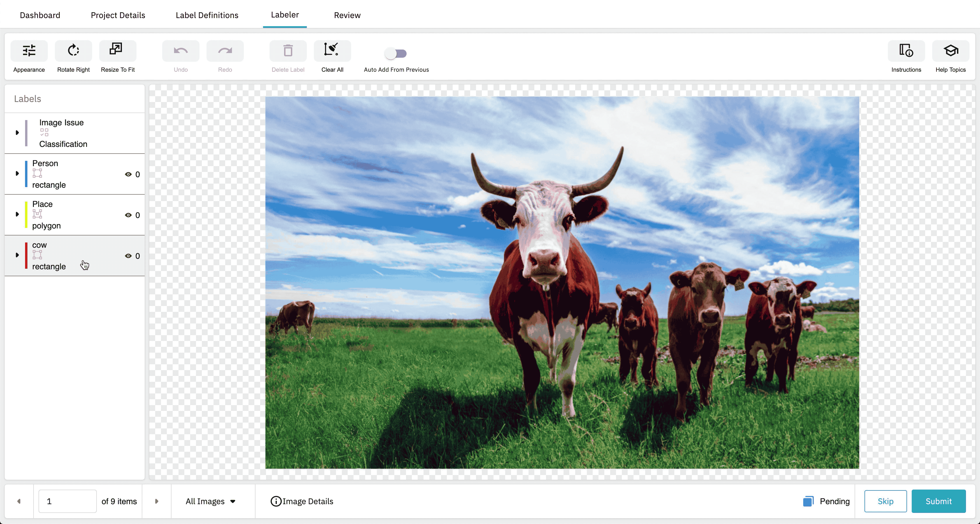The width and height of the screenshot is (980, 524).
Task: Click the Skip button
Action: click(886, 502)
